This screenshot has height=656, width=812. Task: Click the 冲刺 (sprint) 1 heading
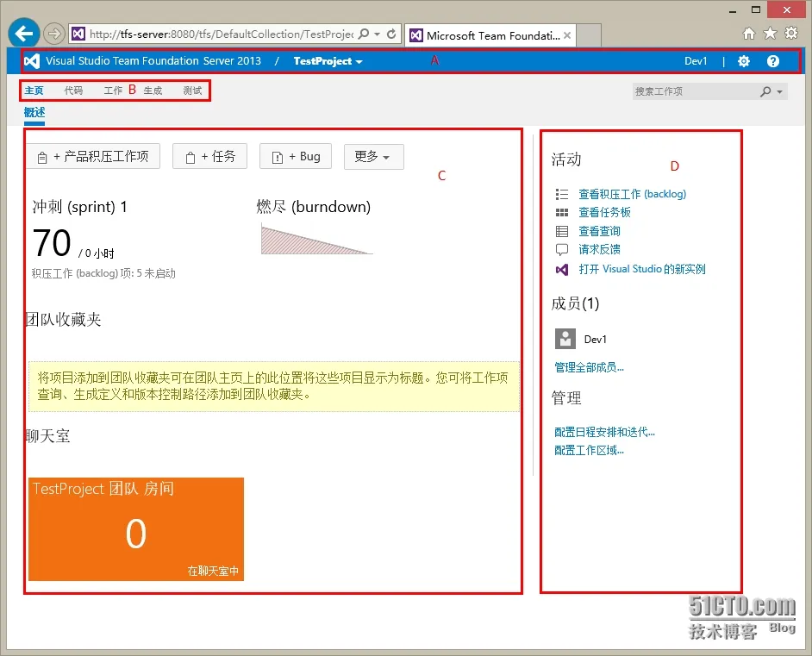(x=80, y=207)
